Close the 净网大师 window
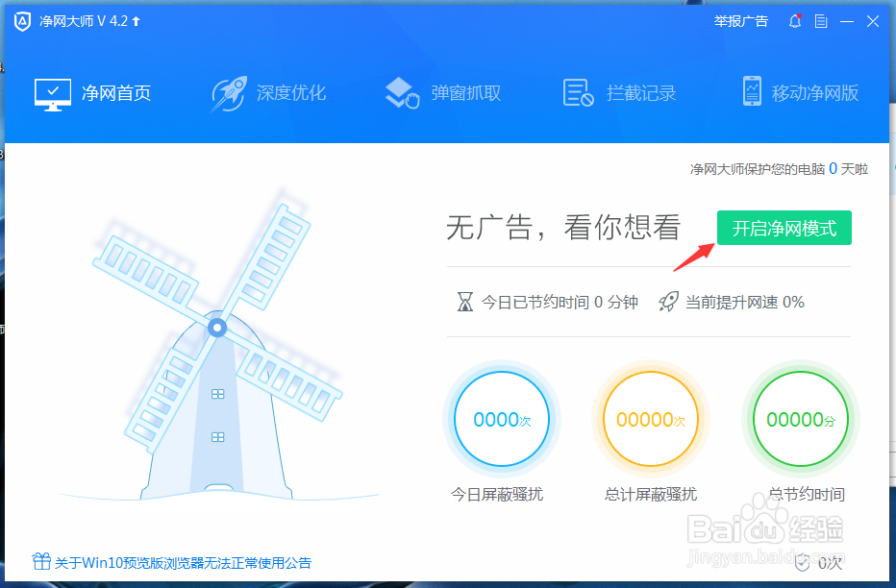Image resolution: width=896 pixels, height=588 pixels. [873, 22]
